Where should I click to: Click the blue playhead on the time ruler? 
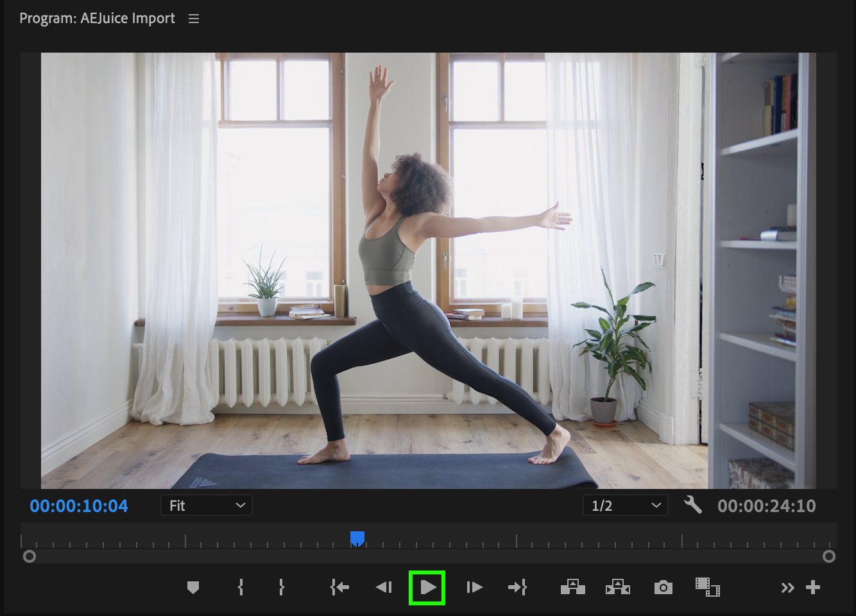357,538
